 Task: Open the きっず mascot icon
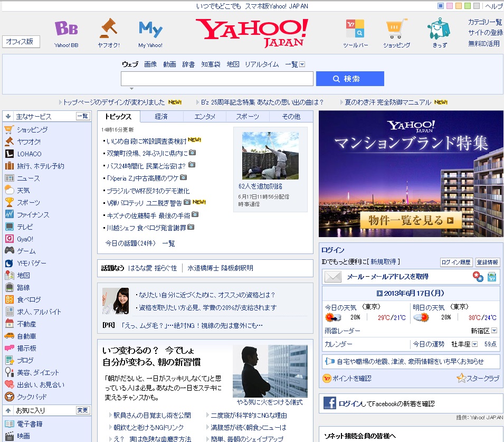(x=439, y=29)
